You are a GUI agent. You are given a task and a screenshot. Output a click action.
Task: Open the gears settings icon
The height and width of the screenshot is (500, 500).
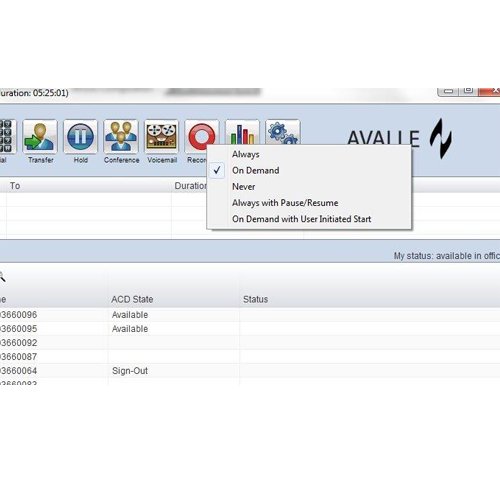283,133
